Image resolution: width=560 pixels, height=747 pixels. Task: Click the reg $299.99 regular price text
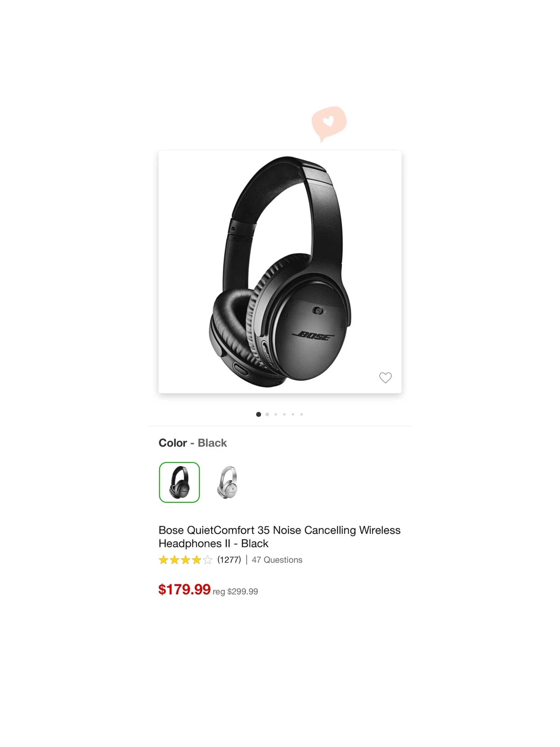235,592
